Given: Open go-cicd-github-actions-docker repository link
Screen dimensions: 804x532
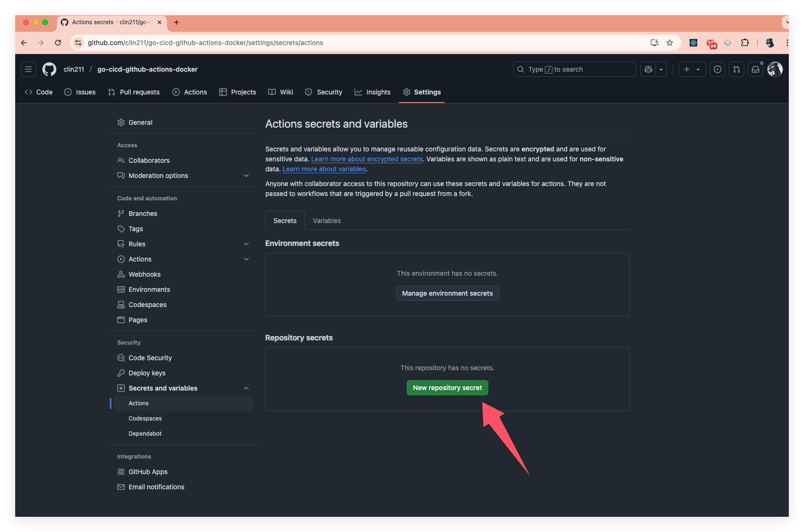Looking at the screenshot, I should (148, 69).
